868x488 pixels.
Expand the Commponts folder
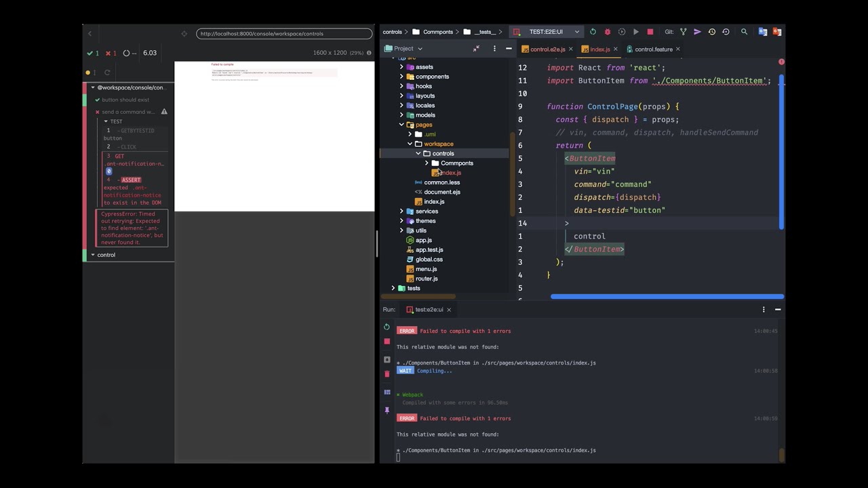coord(427,163)
